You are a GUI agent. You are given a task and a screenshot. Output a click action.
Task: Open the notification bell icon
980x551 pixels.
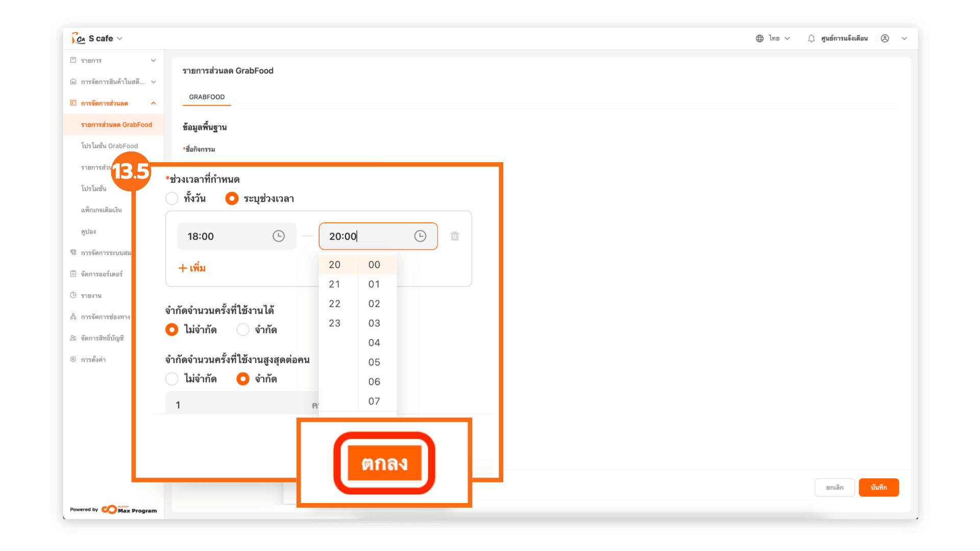[811, 39]
